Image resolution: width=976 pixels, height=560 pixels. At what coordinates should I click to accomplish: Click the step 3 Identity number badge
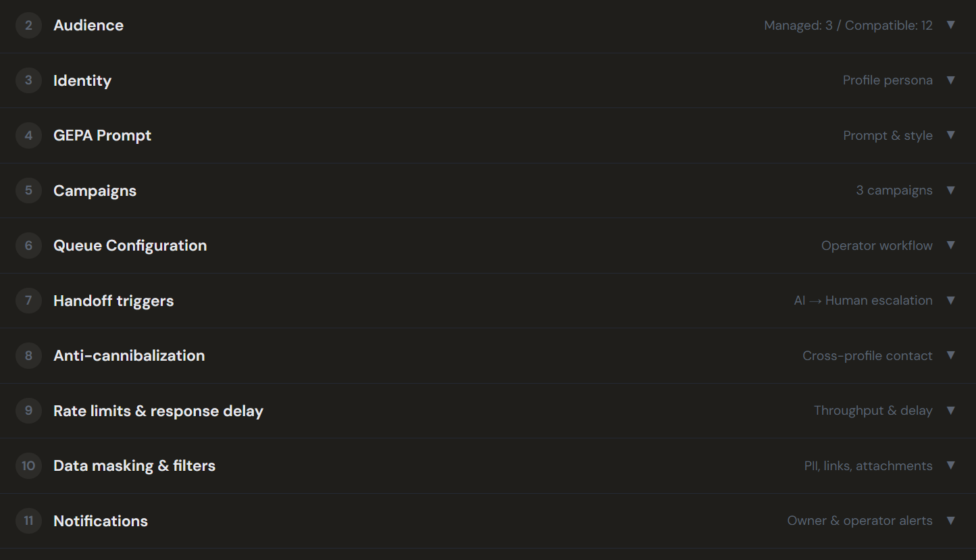(x=28, y=80)
